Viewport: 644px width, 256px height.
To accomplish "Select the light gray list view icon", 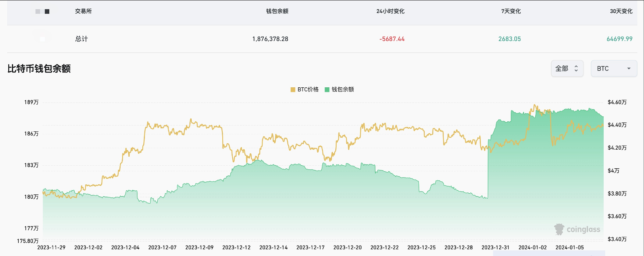I will pyautogui.click(x=38, y=12).
